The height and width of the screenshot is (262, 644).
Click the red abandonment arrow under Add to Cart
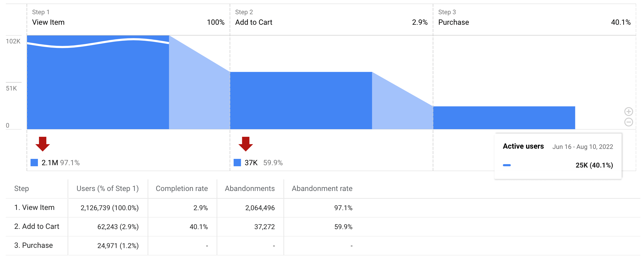(245, 144)
